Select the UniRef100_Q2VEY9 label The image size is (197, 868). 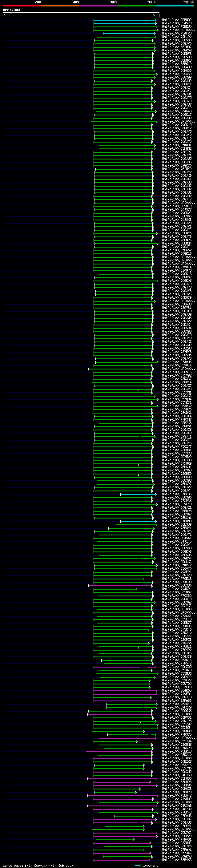coord(177,504)
